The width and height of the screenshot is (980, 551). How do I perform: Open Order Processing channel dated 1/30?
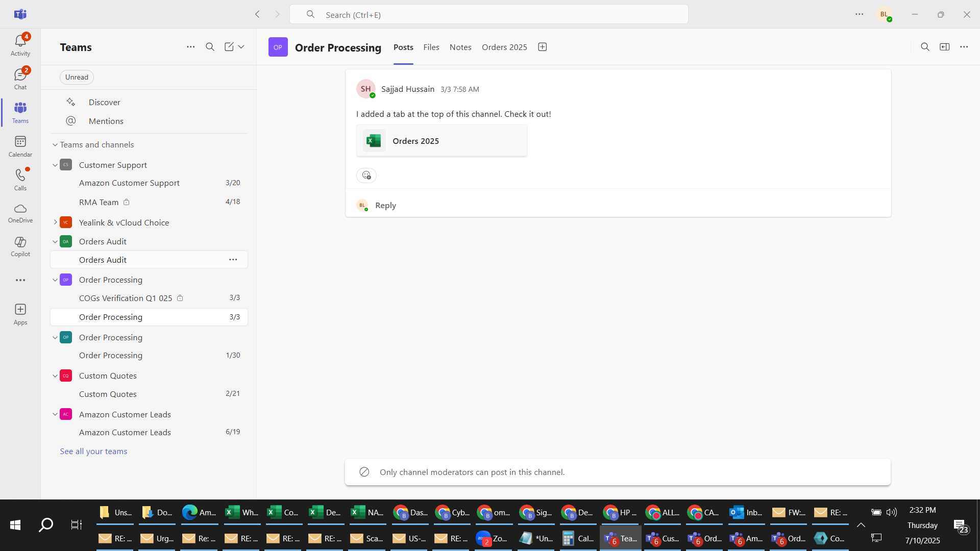tap(149, 356)
